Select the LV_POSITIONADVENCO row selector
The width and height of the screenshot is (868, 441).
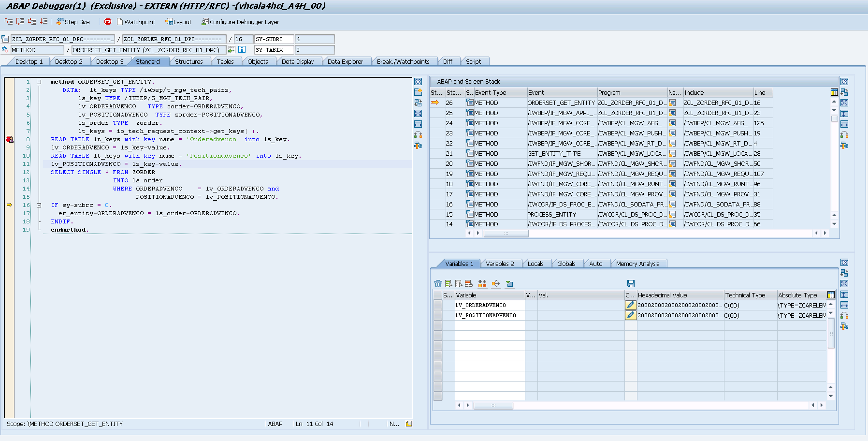coord(438,315)
